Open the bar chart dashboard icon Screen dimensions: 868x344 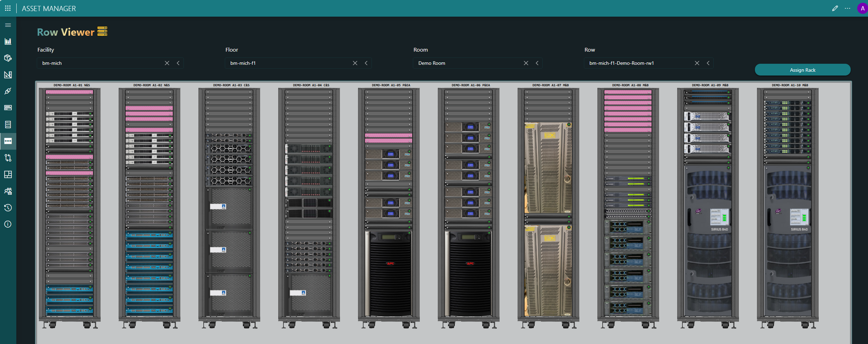coord(8,42)
